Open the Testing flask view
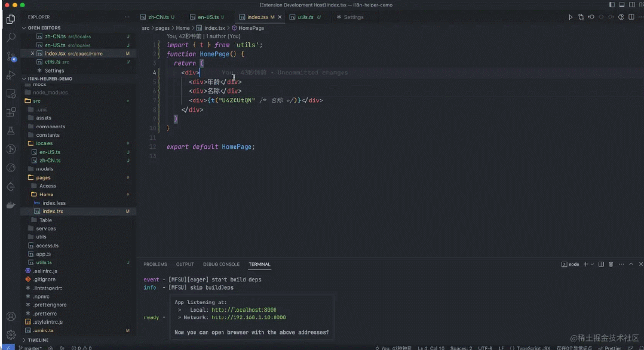 pos(11,131)
